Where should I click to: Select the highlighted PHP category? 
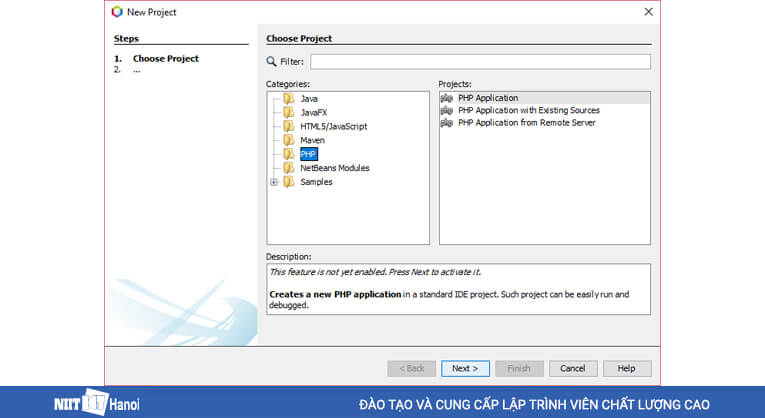[x=308, y=154]
